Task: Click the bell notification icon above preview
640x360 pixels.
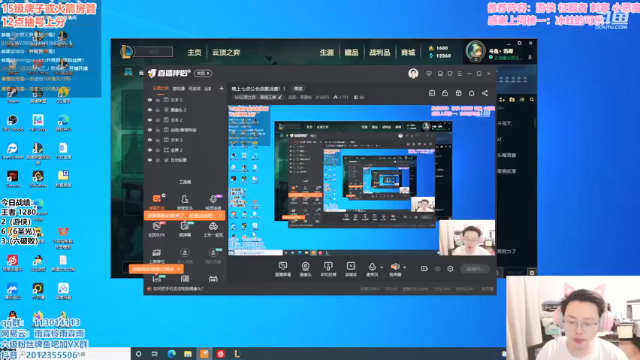Action: [x=471, y=93]
